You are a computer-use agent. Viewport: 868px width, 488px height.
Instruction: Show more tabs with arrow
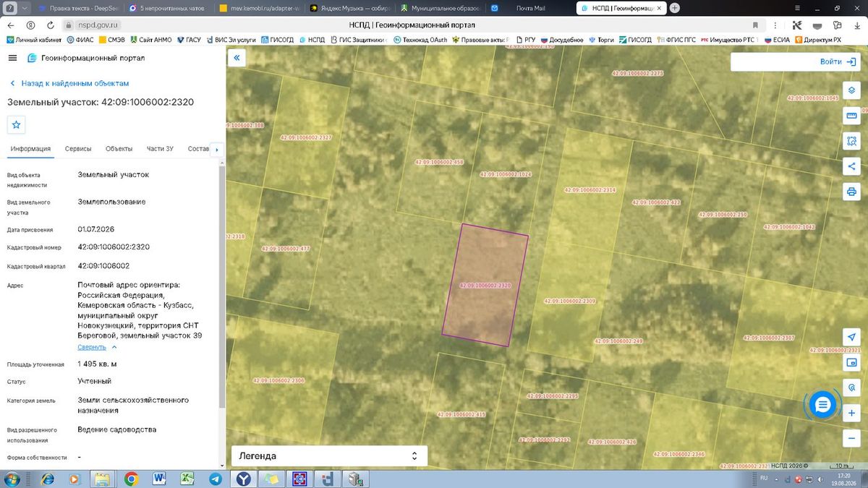[216, 150]
